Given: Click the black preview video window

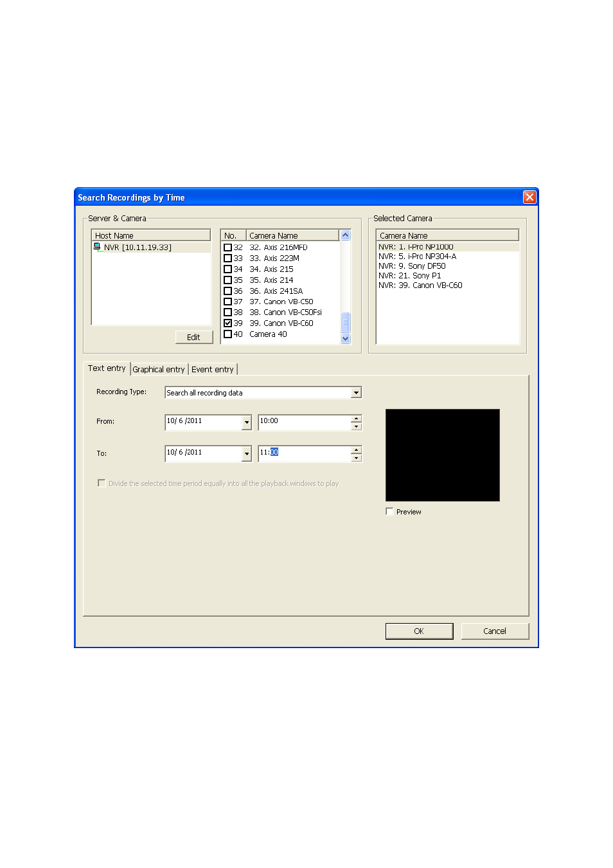Looking at the screenshot, I should click(443, 455).
